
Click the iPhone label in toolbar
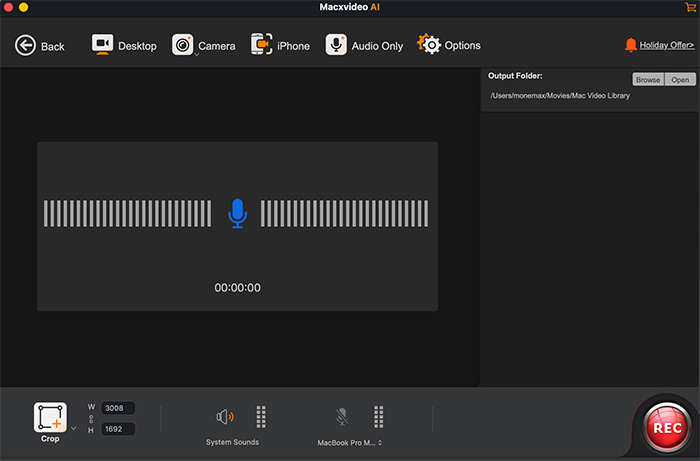[293, 46]
